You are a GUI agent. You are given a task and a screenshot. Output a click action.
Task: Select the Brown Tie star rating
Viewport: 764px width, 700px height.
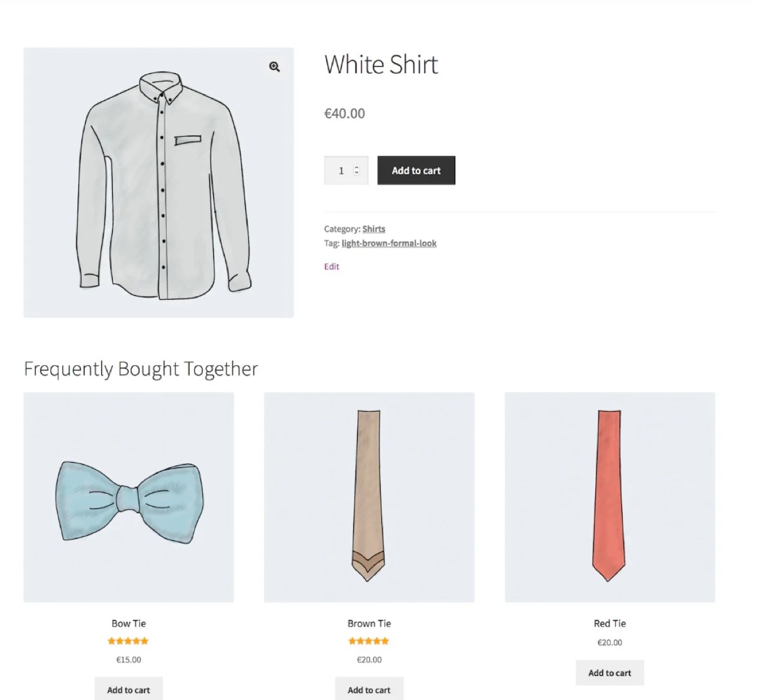(369, 641)
